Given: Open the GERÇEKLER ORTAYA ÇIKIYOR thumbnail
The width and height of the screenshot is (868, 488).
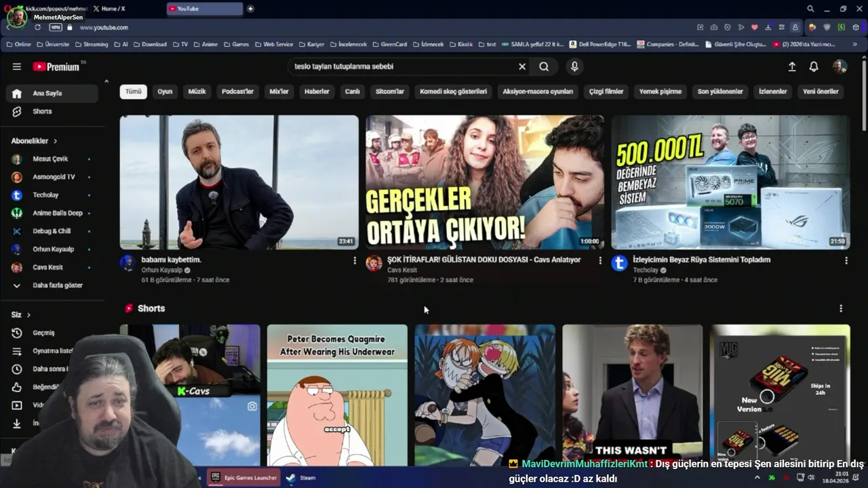Looking at the screenshot, I should pyautogui.click(x=485, y=182).
